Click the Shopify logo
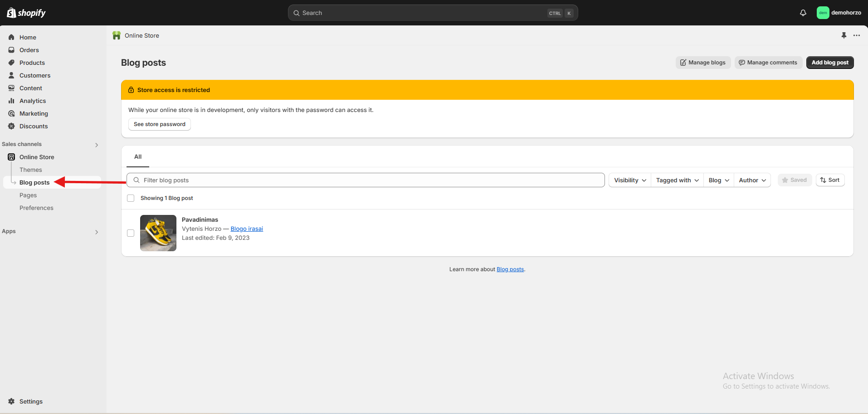The image size is (868, 414). click(26, 13)
